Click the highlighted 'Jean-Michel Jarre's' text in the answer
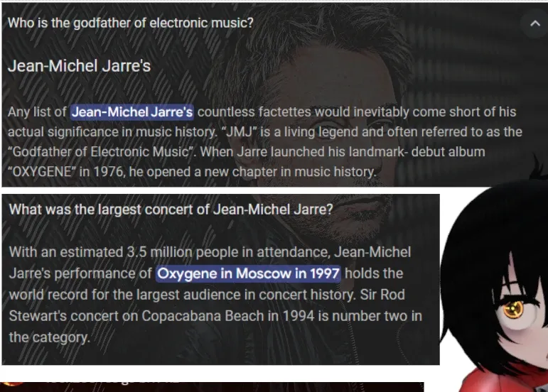The image size is (548, 392). coord(132,112)
